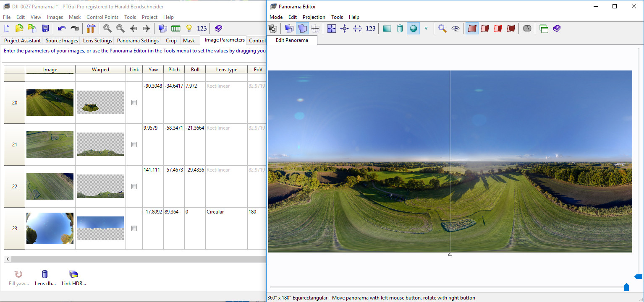Open the Projection menu in Panorama Editor
The image size is (644, 302).
click(314, 17)
